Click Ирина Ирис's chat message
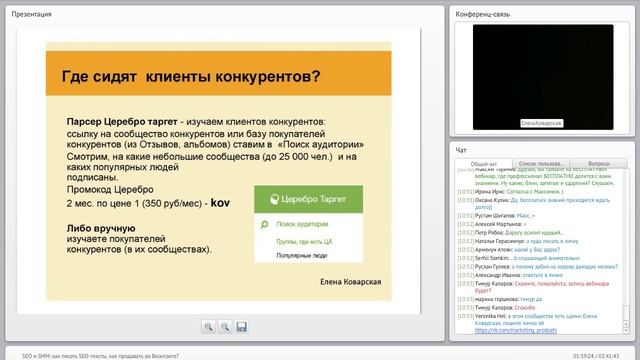The width and height of the screenshot is (640, 360). point(510,191)
